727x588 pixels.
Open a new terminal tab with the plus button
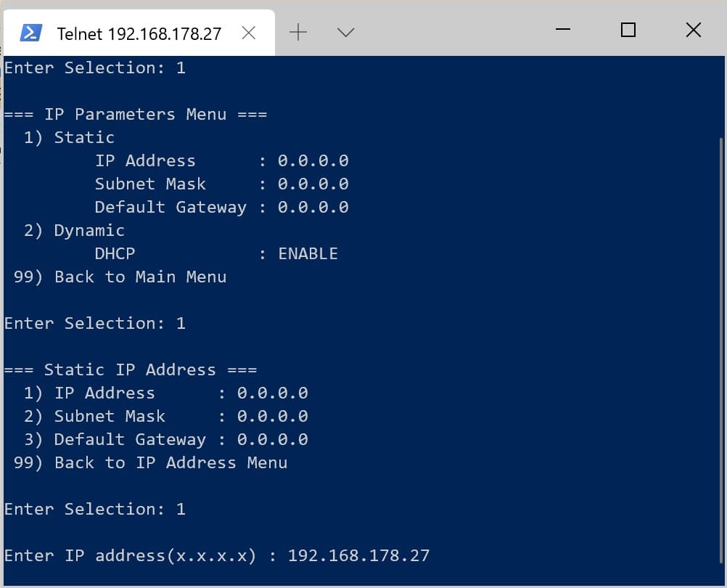[x=298, y=33]
